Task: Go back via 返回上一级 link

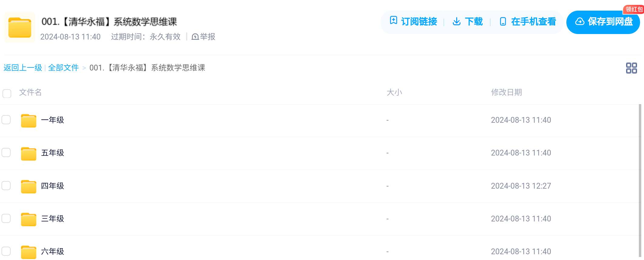Action: pos(23,68)
